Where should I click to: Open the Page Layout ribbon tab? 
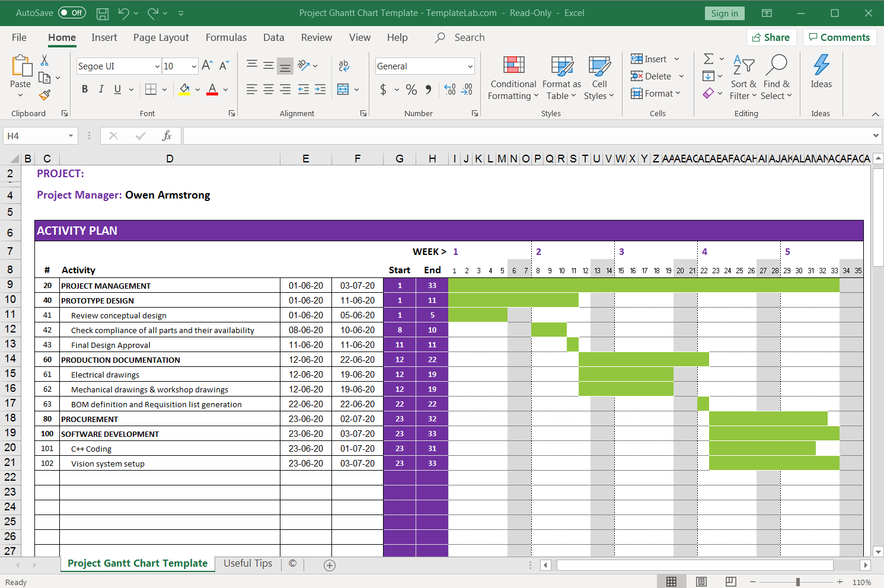161,37
